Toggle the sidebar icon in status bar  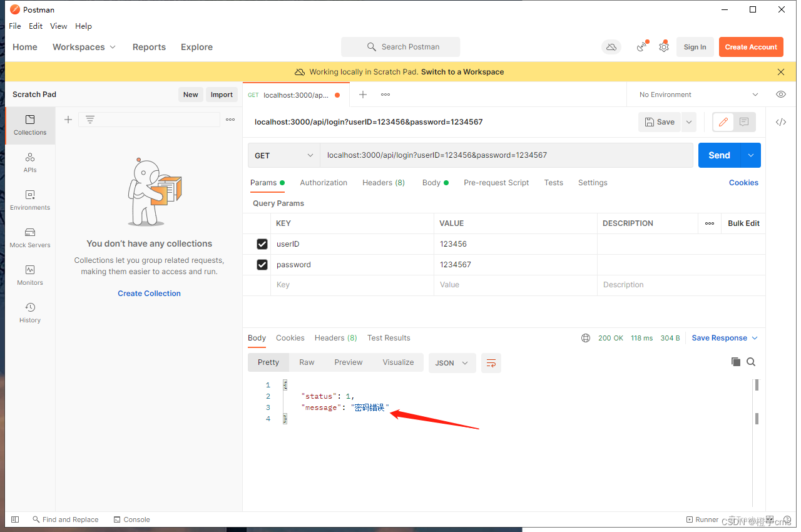pyautogui.click(x=15, y=519)
